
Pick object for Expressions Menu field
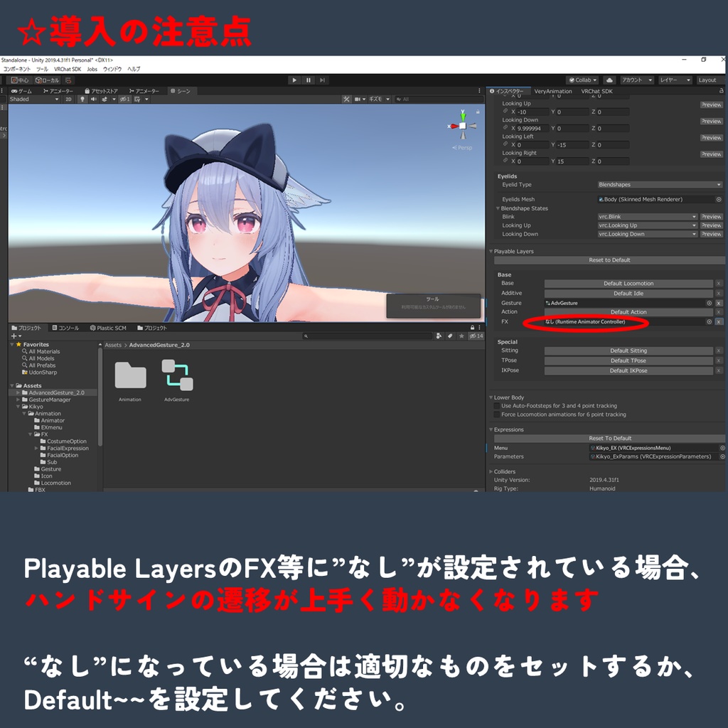[722, 448]
